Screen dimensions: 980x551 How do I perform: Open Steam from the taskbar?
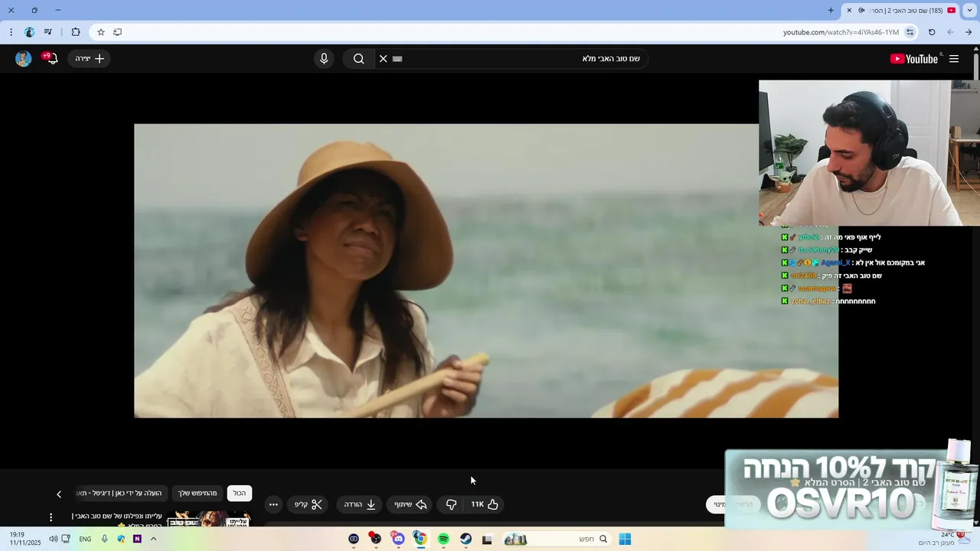click(x=465, y=539)
